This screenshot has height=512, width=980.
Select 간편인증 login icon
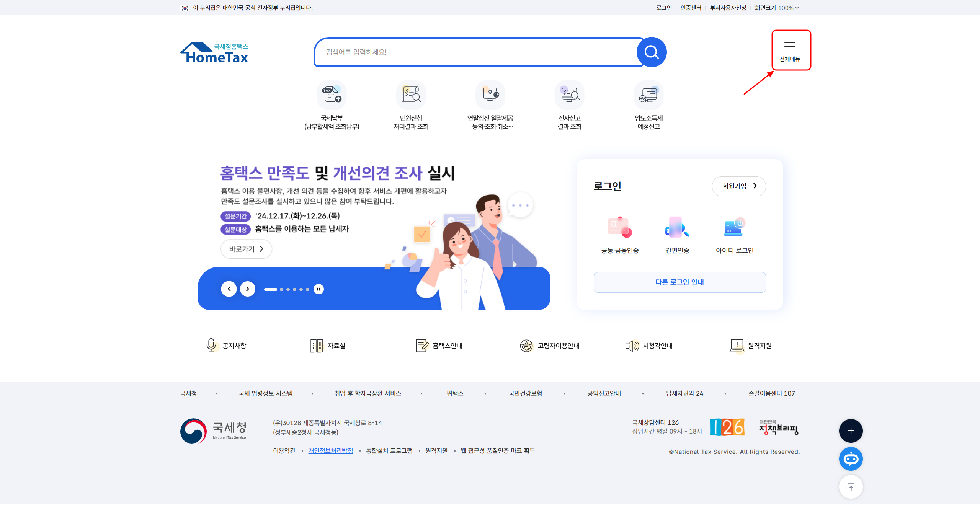tap(677, 227)
